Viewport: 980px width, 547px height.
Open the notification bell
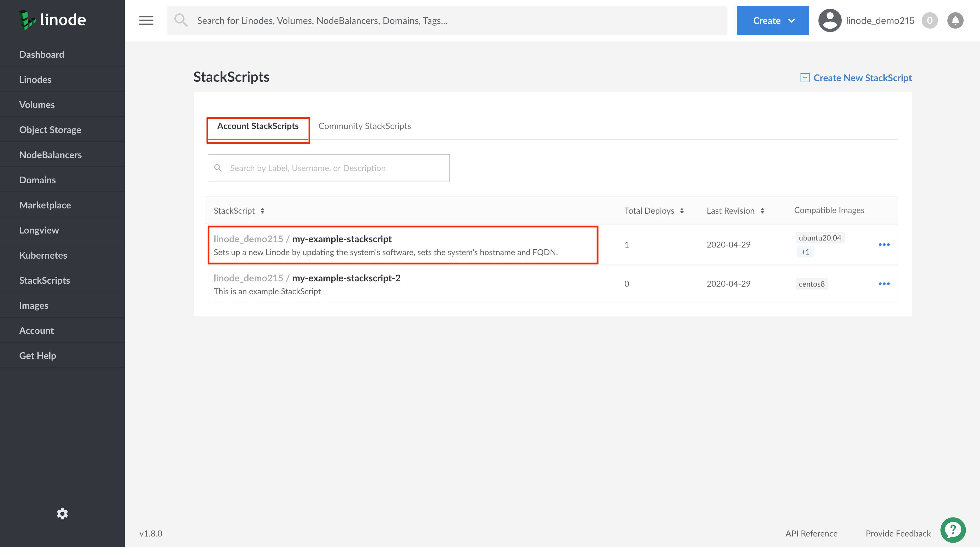click(955, 20)
